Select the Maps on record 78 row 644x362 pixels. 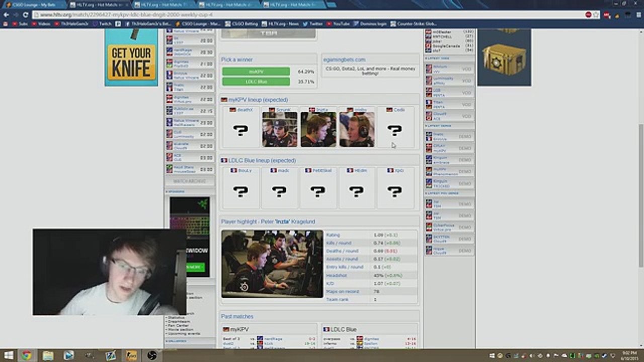point(371,291)
